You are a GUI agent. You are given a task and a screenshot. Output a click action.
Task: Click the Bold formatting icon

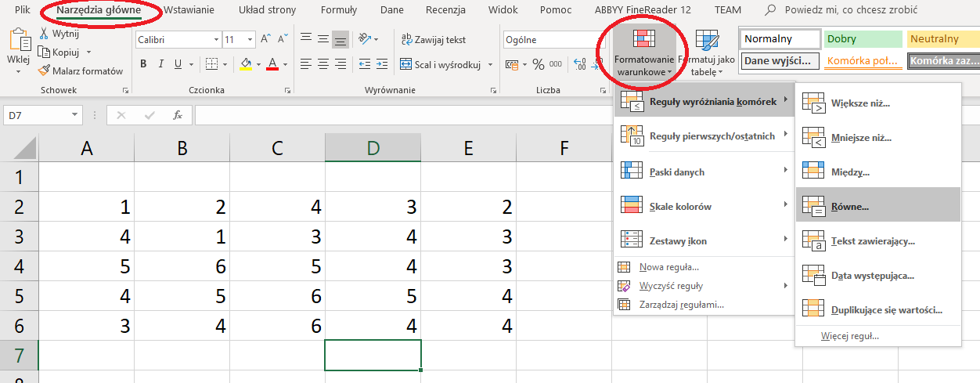click(x=143, y=64)
